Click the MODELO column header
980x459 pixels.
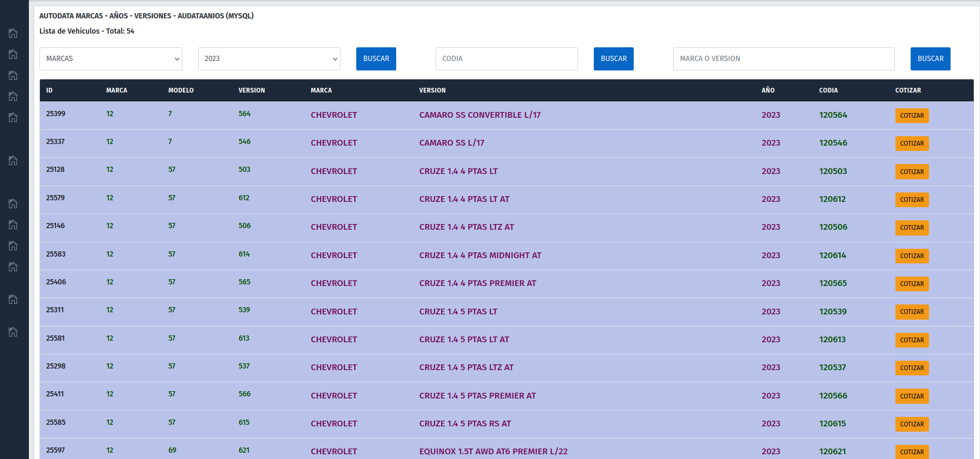tap(181, 90)
